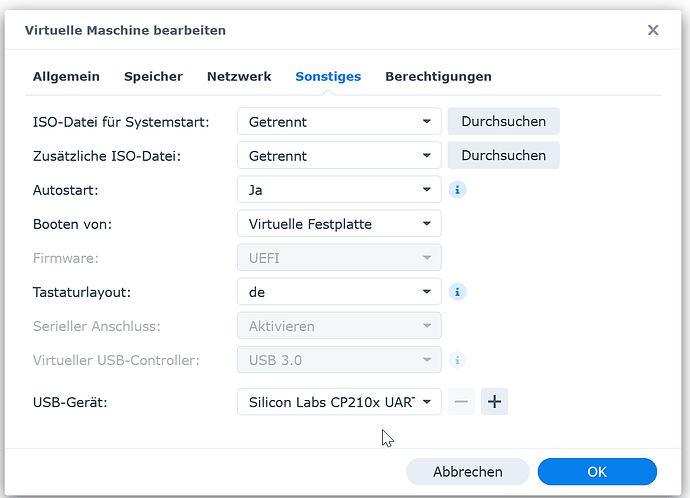
Task: Click Durchsuchen for Zusätzliche ISO-Datei
Action: tap(503, 155)
